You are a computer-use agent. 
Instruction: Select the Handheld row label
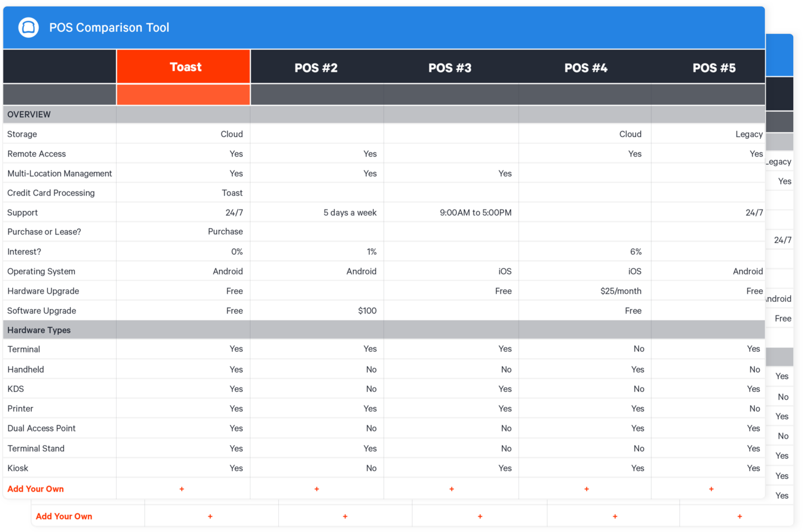(25, 369)
